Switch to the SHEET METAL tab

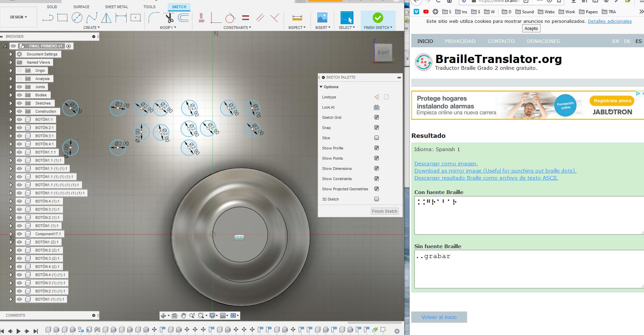(116, 7)
